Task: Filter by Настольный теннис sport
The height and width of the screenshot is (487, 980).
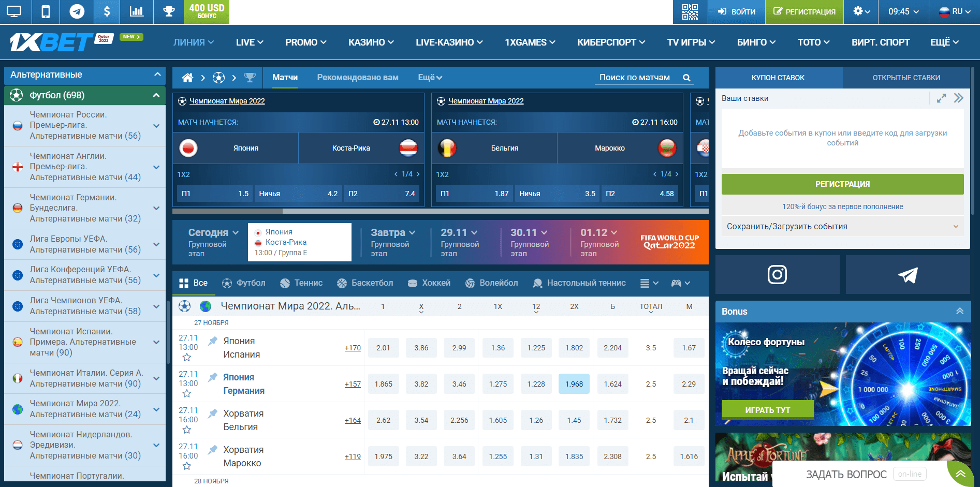Action: click(579, 283)
